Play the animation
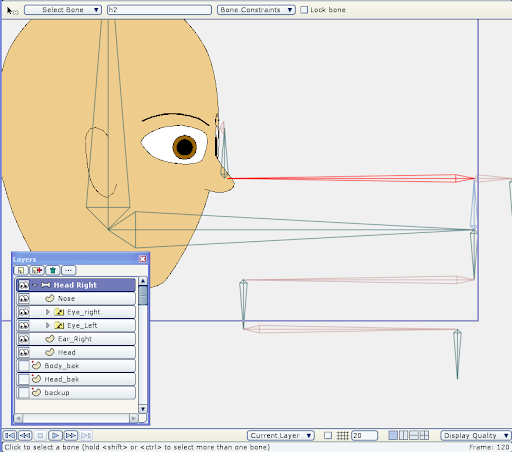512x452 pixels. pyautogui.click(x=55, y=435)
